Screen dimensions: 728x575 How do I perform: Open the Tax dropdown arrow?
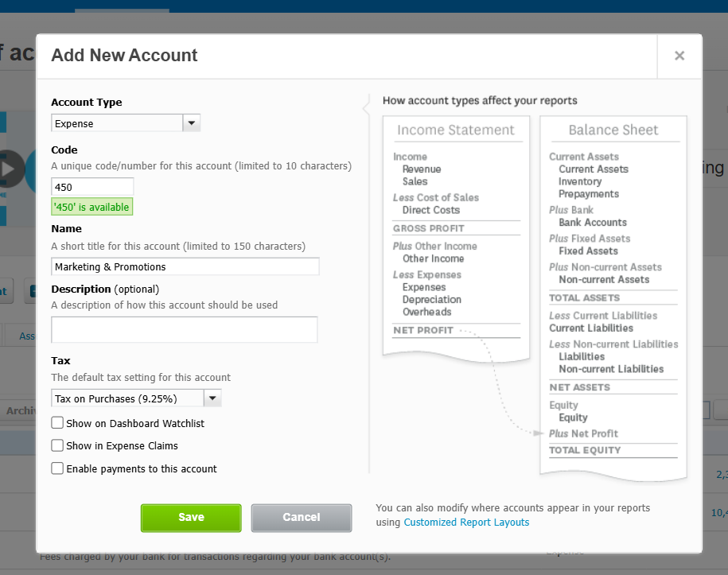click(x=212, y=398)
